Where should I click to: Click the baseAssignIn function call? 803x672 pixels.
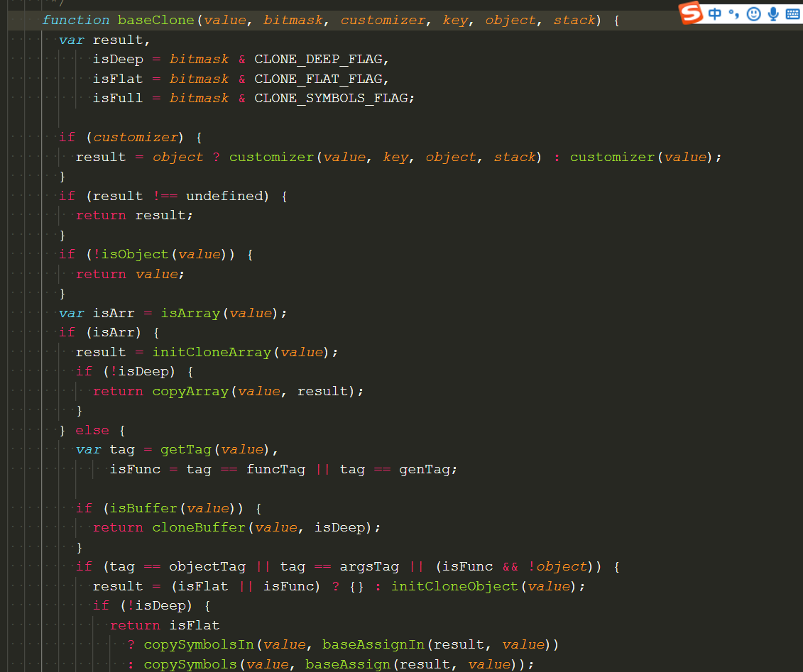(373, 645)
